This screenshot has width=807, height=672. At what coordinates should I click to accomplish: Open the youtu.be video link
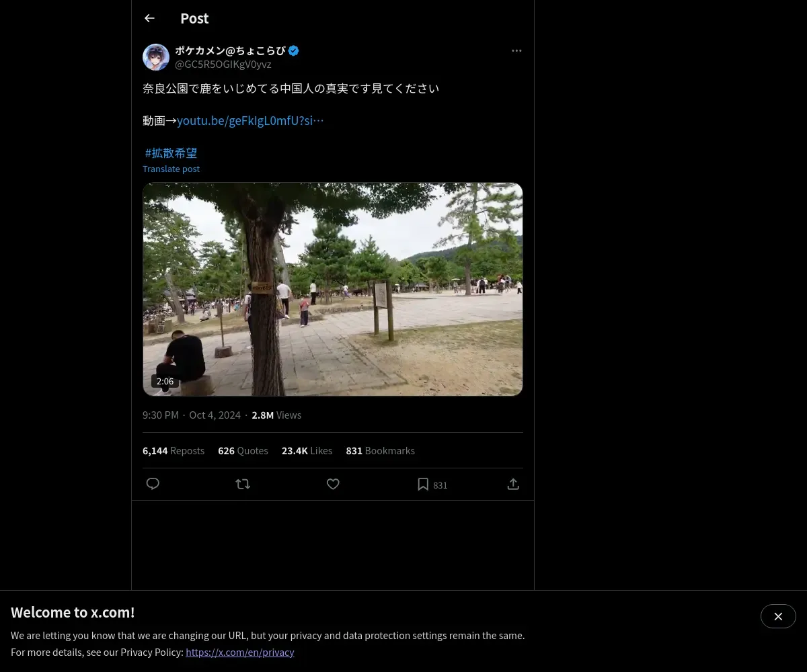[x=250, y=121]
